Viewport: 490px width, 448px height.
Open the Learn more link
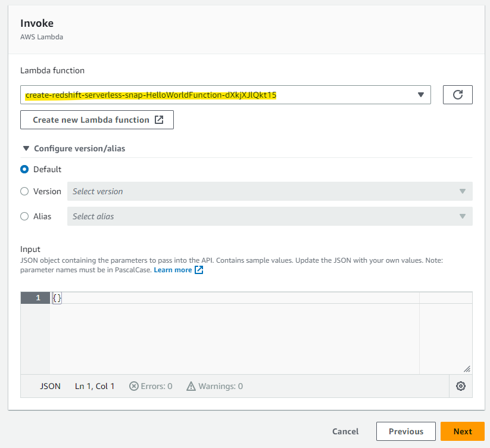click(173, 270)
